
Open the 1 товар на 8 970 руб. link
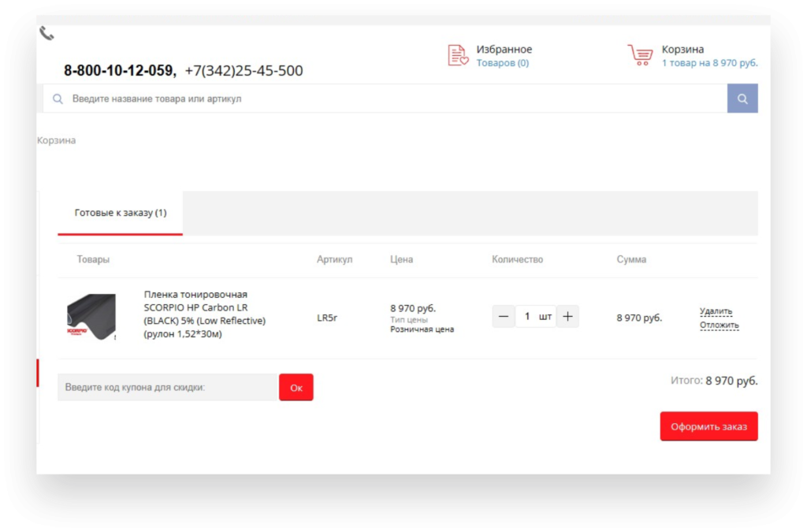point(709,63)
